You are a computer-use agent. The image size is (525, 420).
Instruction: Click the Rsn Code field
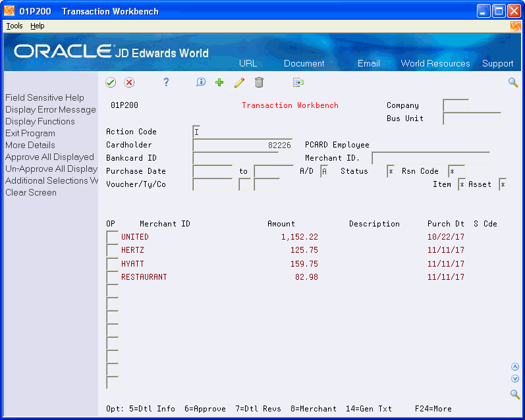(x=456, y=171)
